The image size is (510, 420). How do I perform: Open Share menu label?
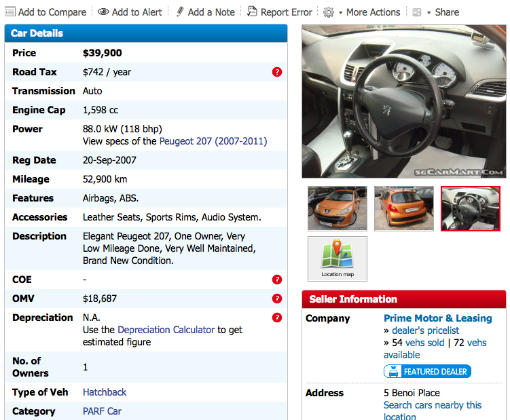tap(447, 12)
